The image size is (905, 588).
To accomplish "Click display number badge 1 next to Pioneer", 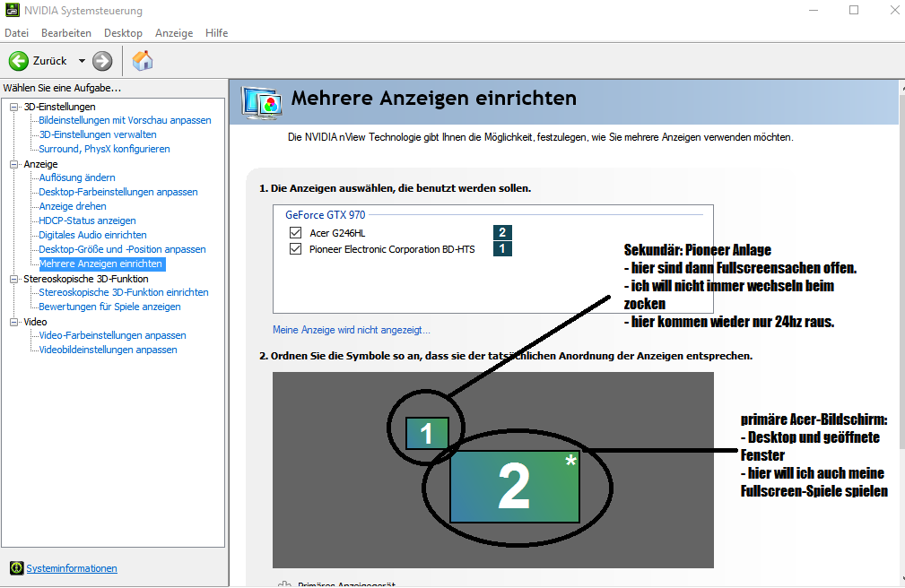I will [x=502, y=248].
